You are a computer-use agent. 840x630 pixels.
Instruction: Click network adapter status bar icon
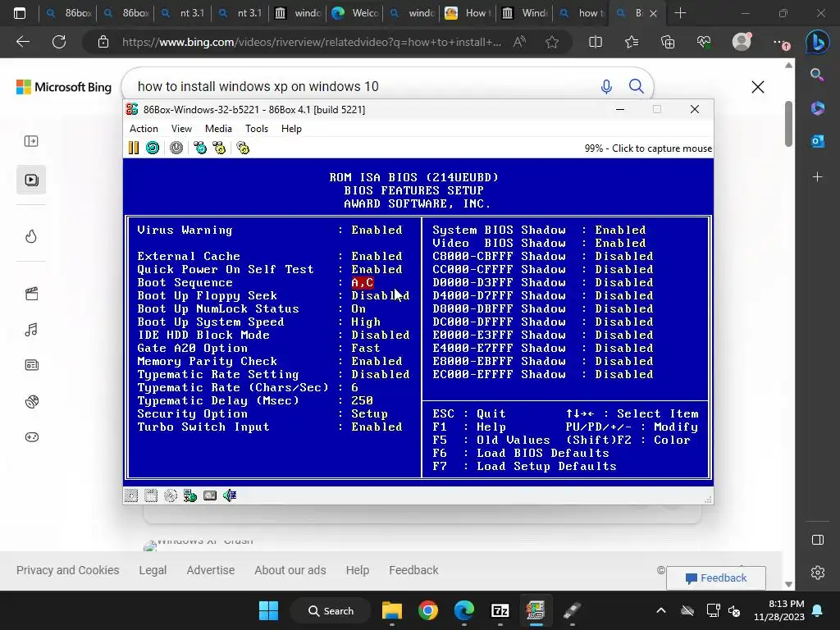point(190,495)
